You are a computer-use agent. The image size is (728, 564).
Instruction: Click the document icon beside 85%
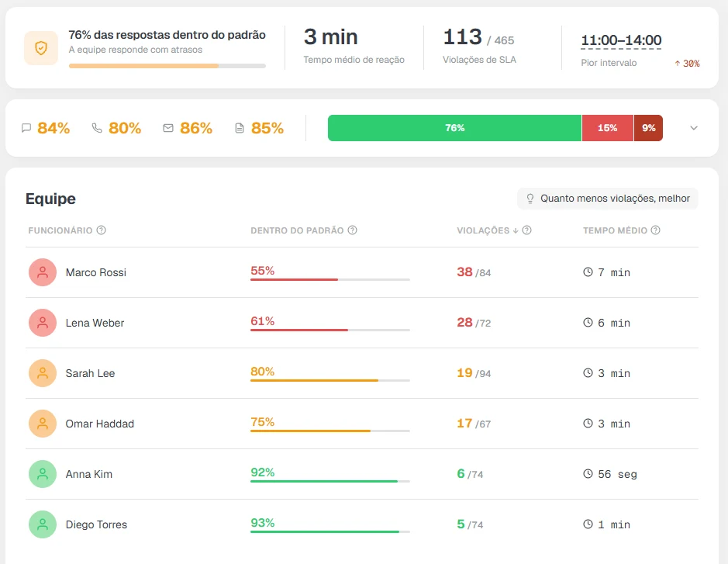[240, 128]
